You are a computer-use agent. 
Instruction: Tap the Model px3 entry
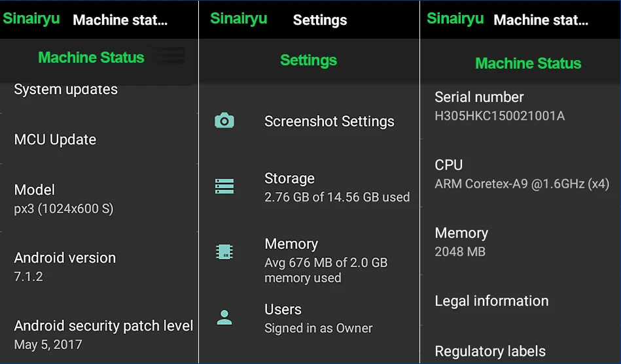[x=99, y=199]
